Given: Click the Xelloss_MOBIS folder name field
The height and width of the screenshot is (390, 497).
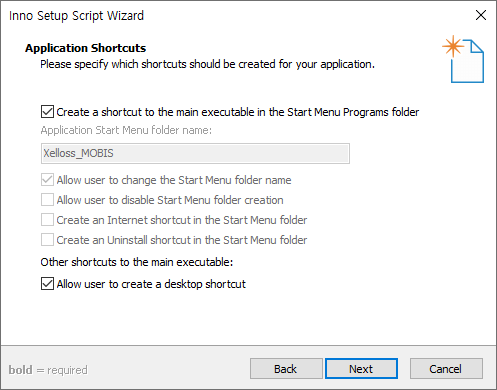Looking at the screenshot, I should (195, 153).
